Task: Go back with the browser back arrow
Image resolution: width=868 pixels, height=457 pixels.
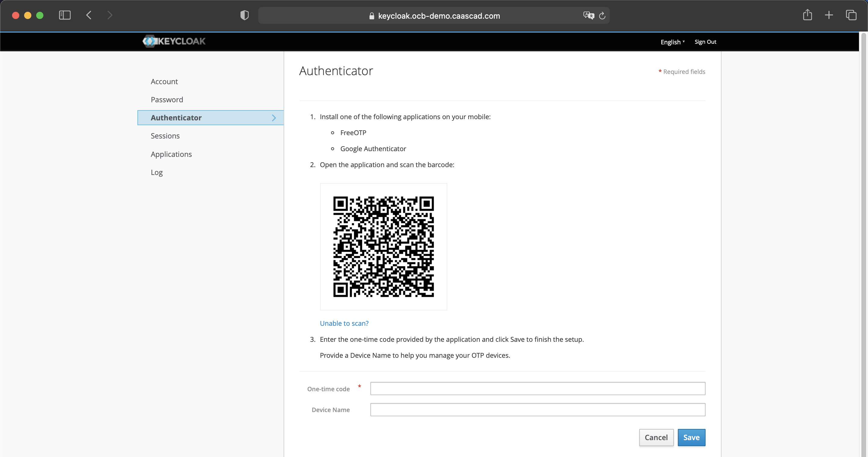Action: click(89, 15)
